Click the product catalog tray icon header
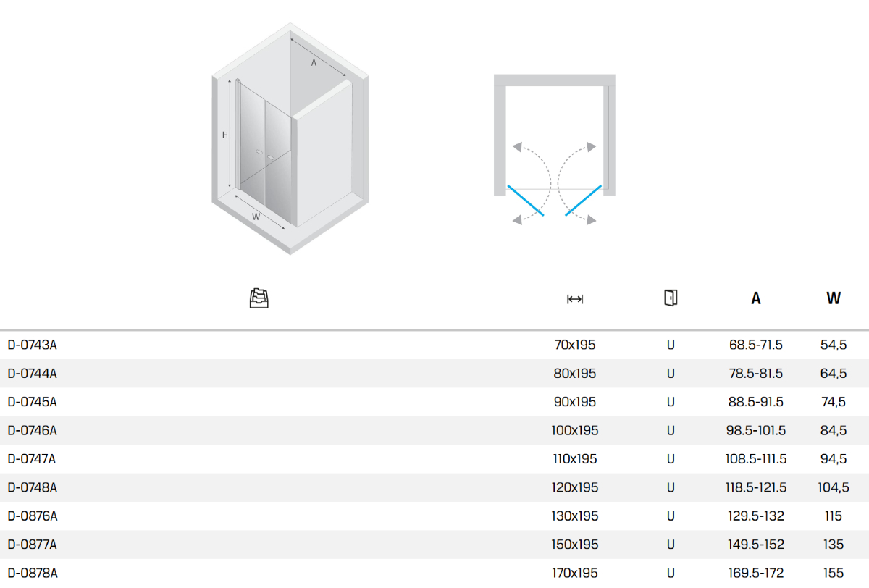This screenshot has width=869, height=588. 259,298
